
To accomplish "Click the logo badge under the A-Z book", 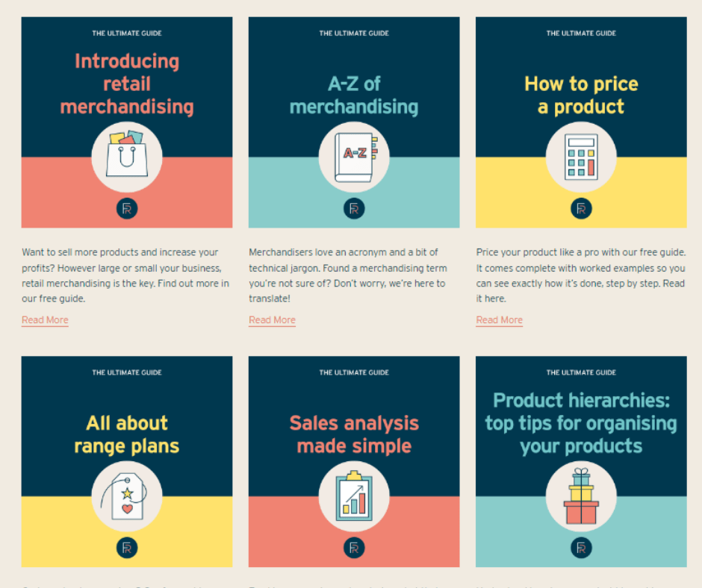I will pos(354,209).
